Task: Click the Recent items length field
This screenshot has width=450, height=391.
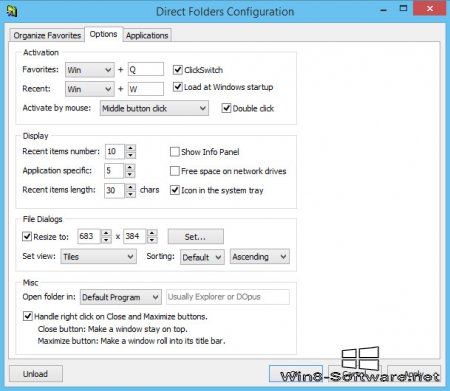Action: click(114, 190)
